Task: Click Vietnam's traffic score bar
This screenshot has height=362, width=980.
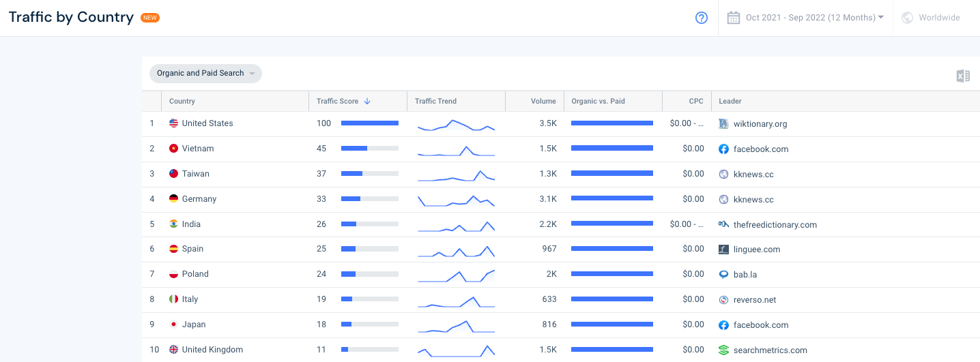Action: click(x=369, y=149)
